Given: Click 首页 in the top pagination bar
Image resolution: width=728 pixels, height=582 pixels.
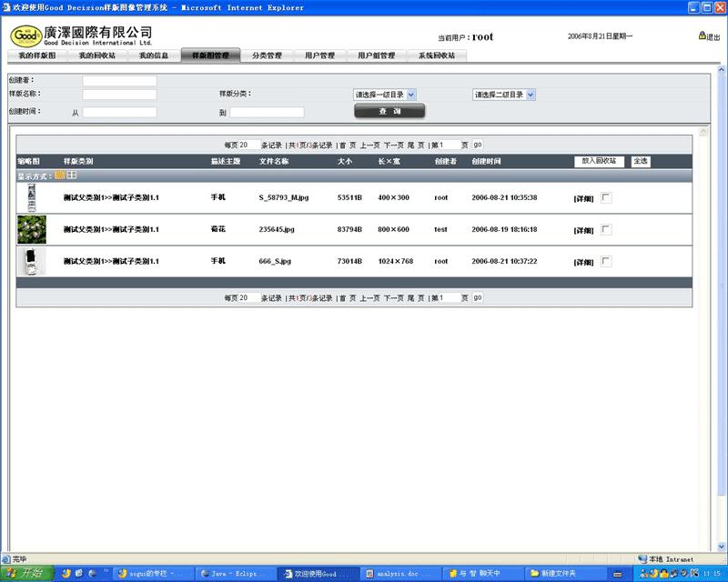Looking at the screenshot, I should 348,145.
